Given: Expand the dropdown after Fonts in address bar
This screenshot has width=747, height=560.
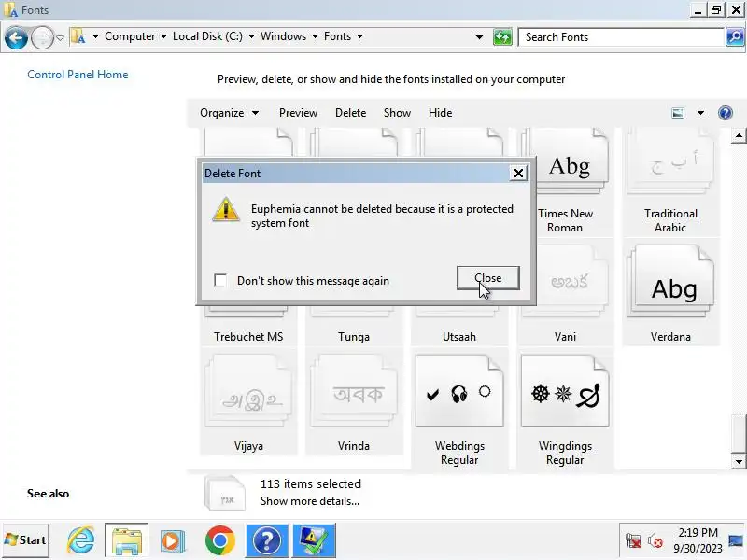Looking at the screenshot, I should pyautogui.click(x=359, y=36).
